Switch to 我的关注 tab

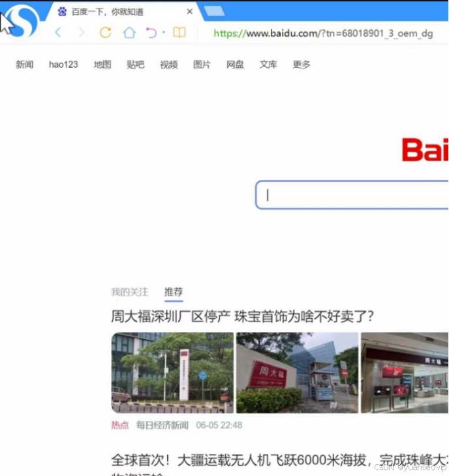click(130, 292)
